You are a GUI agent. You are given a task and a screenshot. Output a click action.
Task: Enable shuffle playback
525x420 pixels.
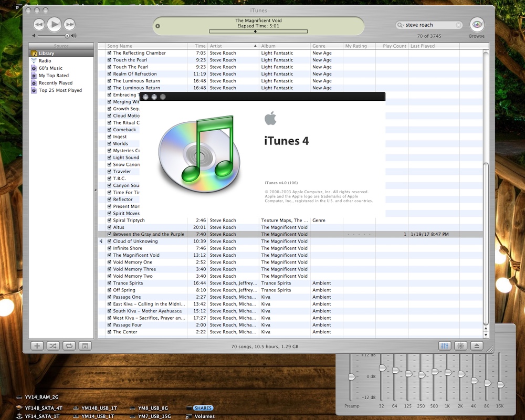tap(52, 346)
